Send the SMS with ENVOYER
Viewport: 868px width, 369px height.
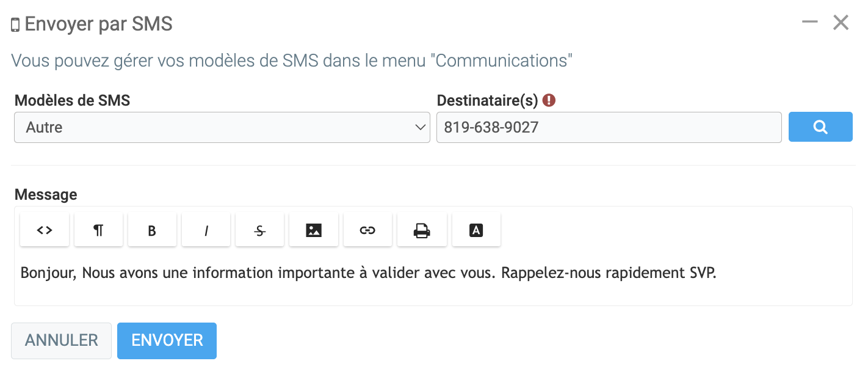pos(167,340)
